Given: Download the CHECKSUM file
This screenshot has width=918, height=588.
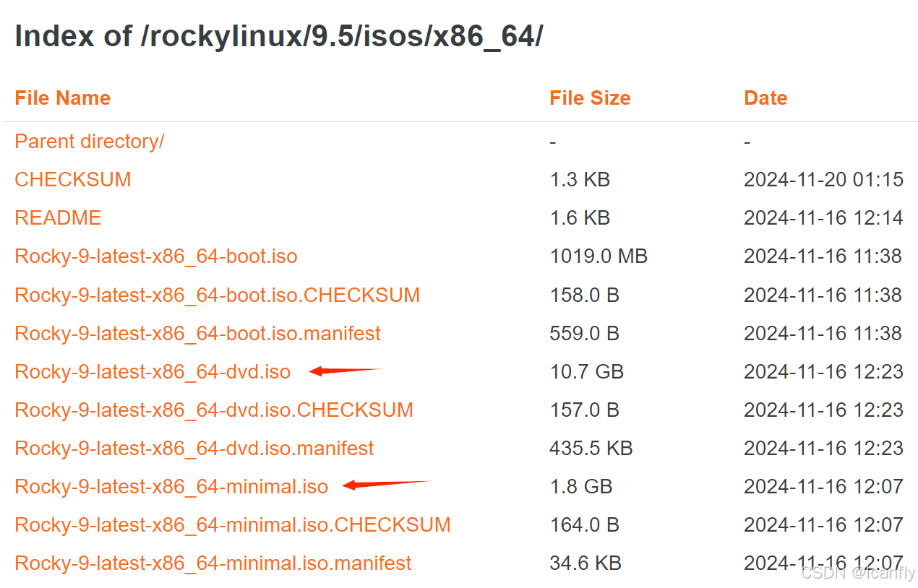Looking at the screenshot, I should (x=72, y=180).
